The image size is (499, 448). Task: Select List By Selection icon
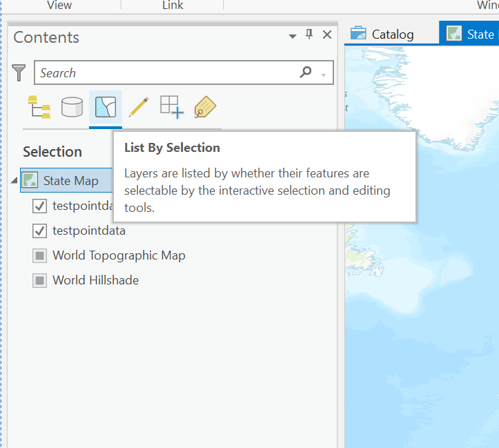tap(106, 107)
